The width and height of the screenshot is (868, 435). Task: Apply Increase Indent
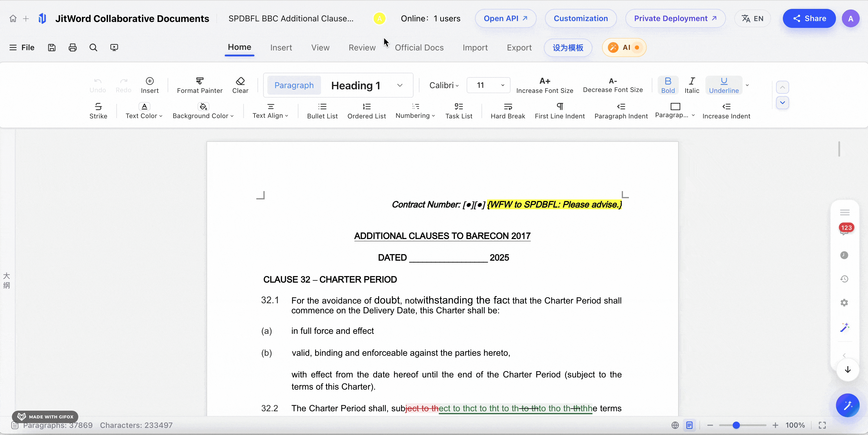(x=726, y=111)
